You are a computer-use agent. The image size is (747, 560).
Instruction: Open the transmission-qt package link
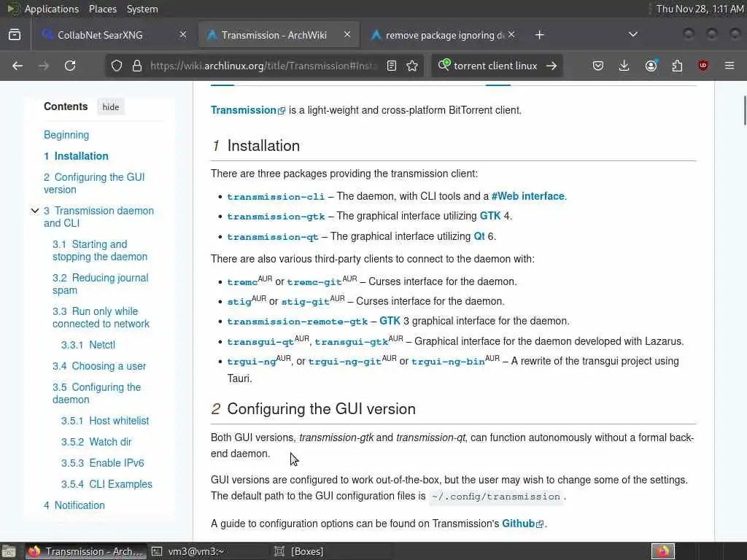[x=273, y=237]
